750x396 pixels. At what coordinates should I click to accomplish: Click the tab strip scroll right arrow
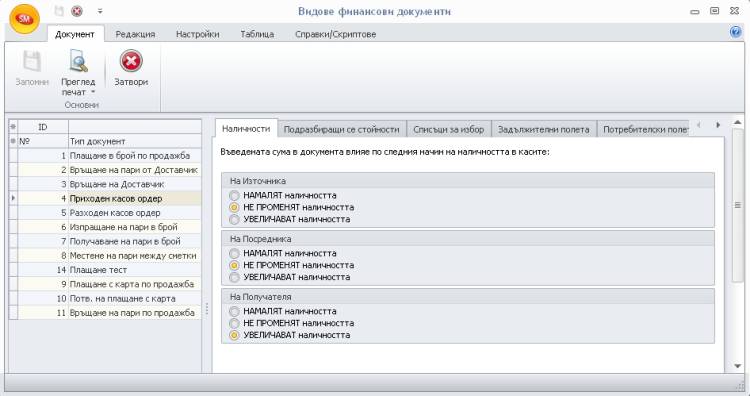tap(717, 125)
